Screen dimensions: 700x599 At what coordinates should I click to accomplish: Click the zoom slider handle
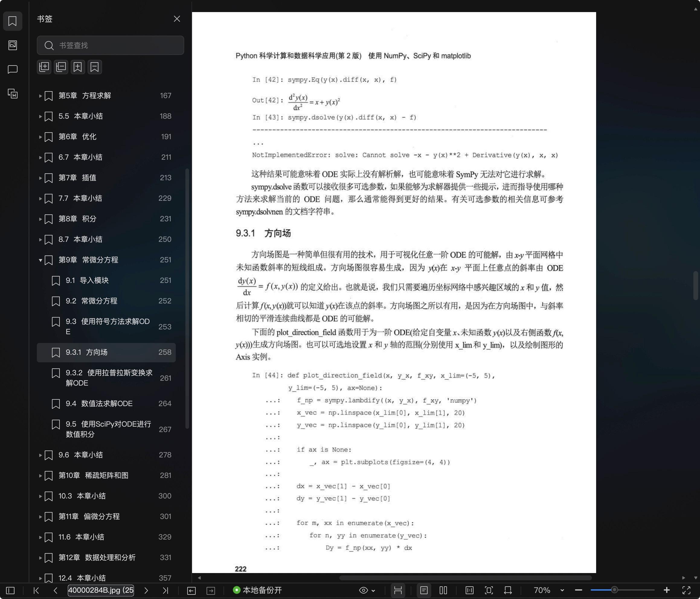(615, 590)
